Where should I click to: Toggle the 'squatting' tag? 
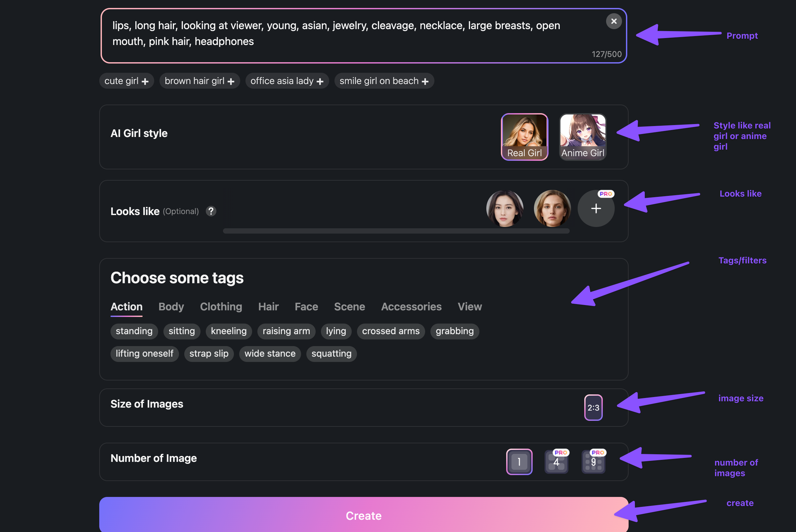331,354
